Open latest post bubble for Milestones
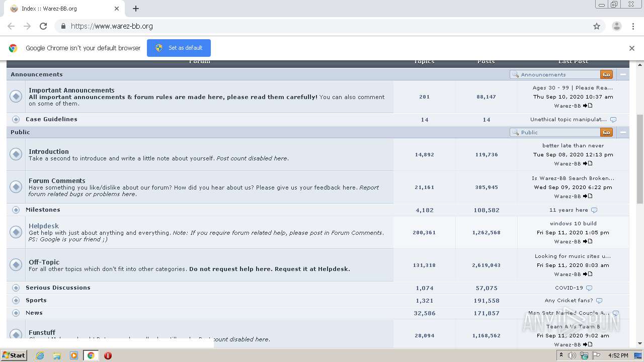Image resolution: width=644 pixels, height=362 pixels. pos(594,210)
